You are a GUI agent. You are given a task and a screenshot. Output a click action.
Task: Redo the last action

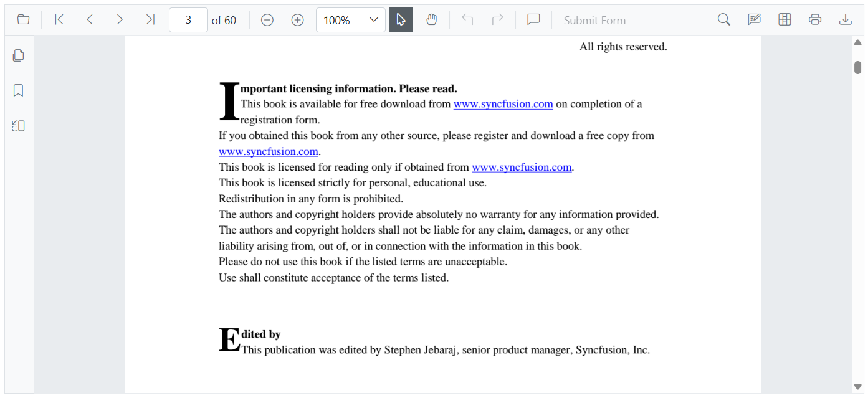[x=497, y=20]
